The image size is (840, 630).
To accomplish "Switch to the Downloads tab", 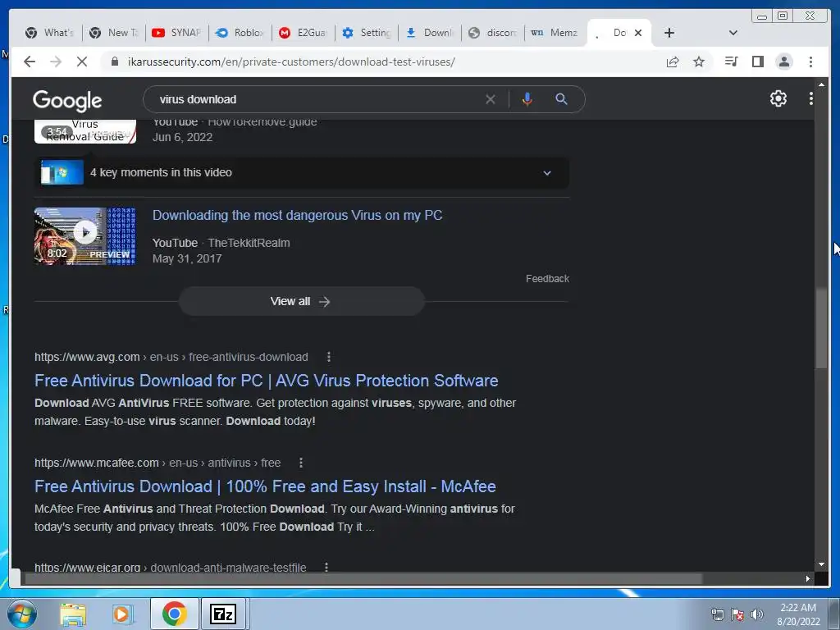I will pyautogui.click(x=430, y=33).
